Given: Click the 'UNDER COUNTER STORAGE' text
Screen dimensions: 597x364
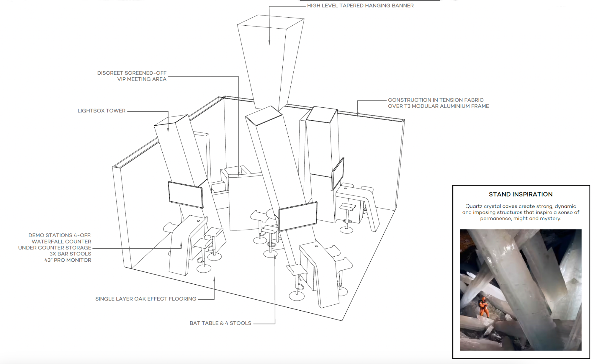Looking at the screenshot, I should pyautogui.click(x=55, y=248).
